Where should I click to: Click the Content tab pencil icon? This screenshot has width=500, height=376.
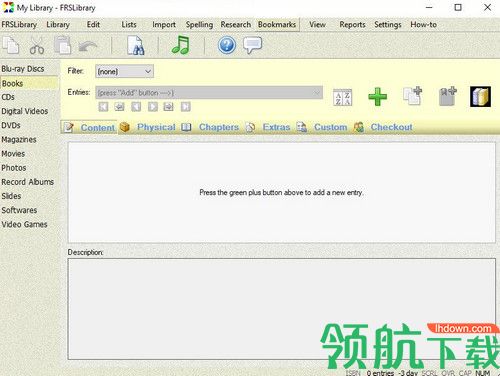tap(69, 127)
